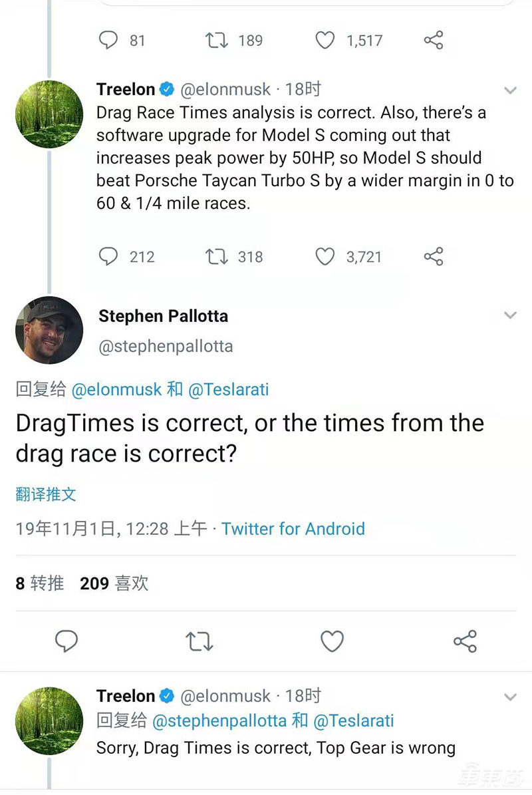Expand options chevron on last Treelon reply
Image resolution: width=532 pixels, height=795 pixels.
[x=510, y=697]
